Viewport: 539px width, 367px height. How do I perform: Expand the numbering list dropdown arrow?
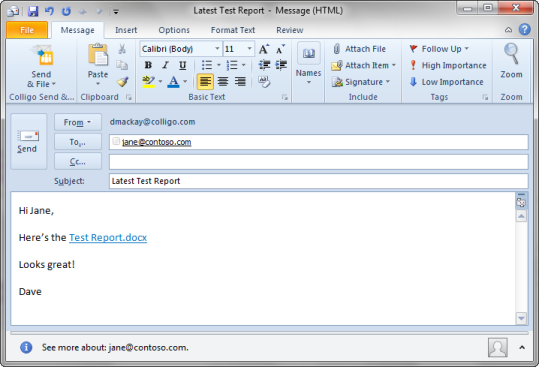(243, 65)
